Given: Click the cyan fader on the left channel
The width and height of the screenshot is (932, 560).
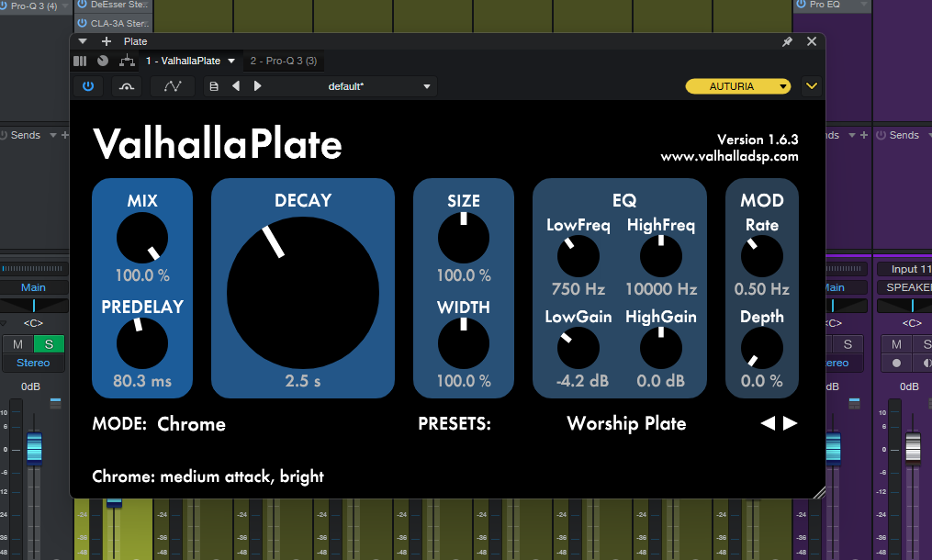Looking at the screenshot, I should point(35,447).
